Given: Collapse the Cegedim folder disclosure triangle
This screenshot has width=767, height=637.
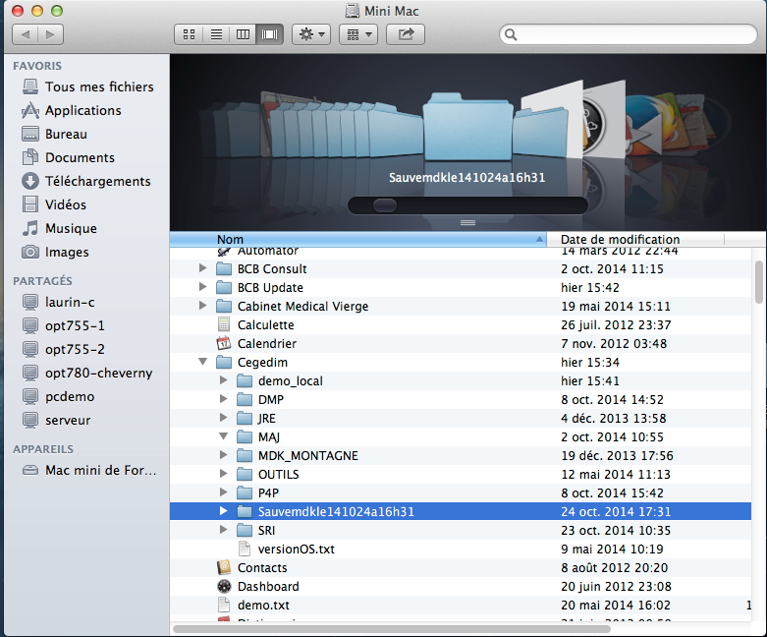Looking at the screenshot, I should [x=203, y=362].
